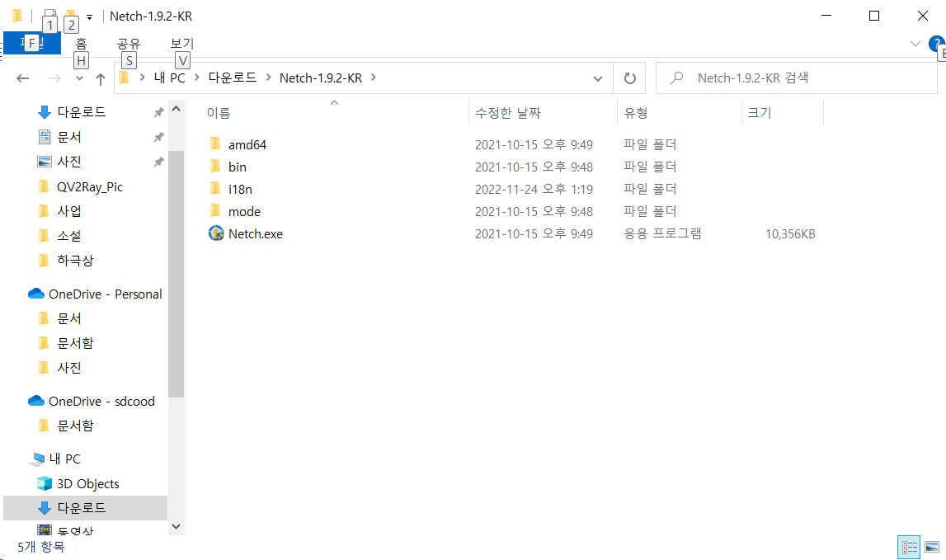Open the 홈 ribbon tab
Image resolution: width=946 pixels, height=560 pixels.
click(81, 44)
